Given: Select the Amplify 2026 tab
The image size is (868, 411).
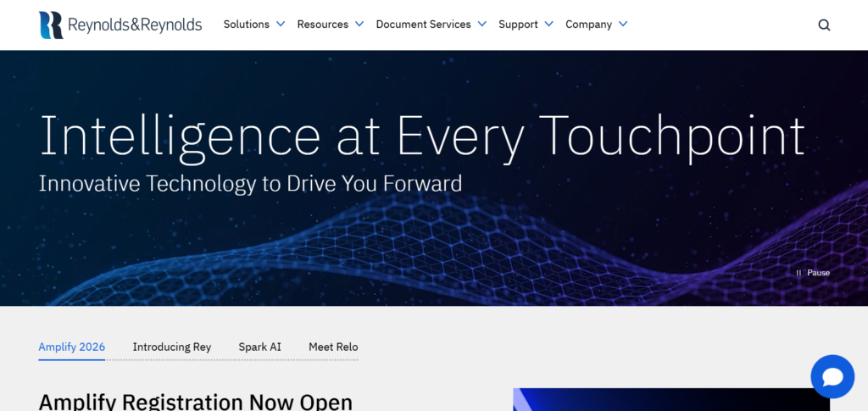Looking at the screenshot, I should click(72, 347).
